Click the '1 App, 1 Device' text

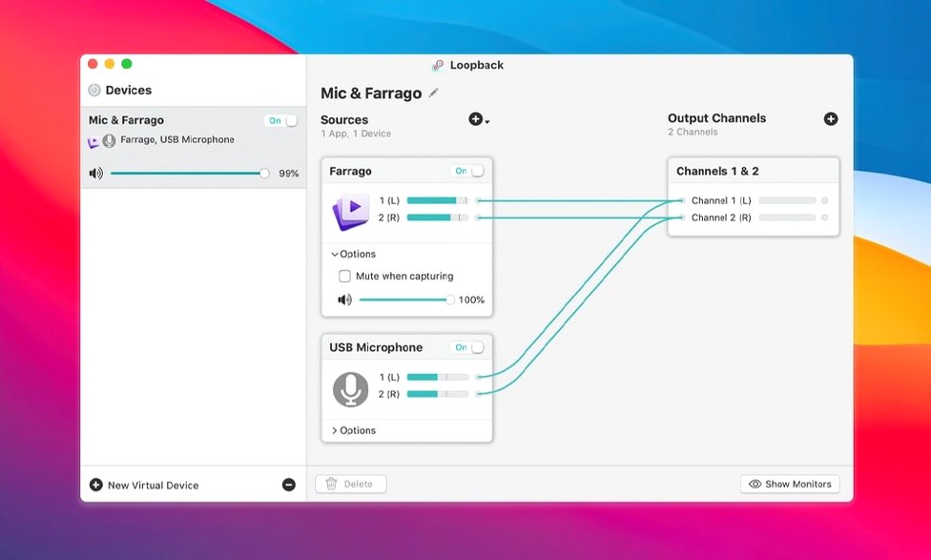[356, 134]
